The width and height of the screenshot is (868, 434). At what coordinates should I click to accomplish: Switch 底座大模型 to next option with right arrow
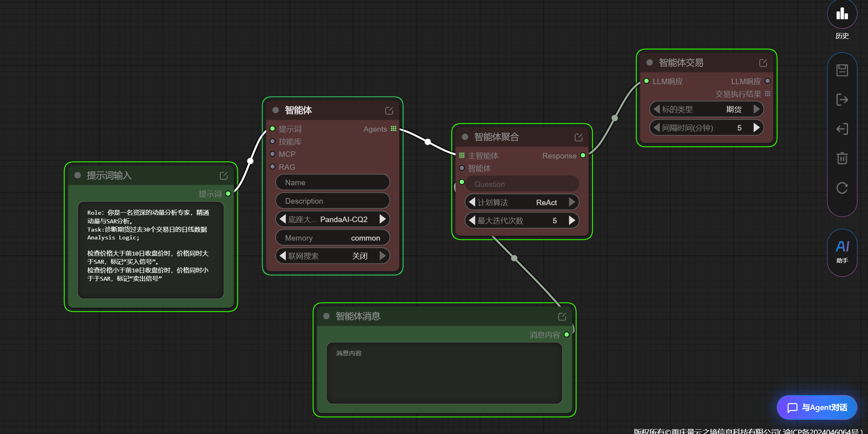[x=383, y=219]
